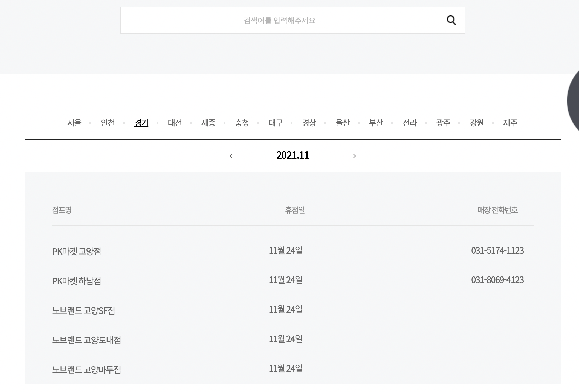Switch to the 세종 region tab

[209, 123]
